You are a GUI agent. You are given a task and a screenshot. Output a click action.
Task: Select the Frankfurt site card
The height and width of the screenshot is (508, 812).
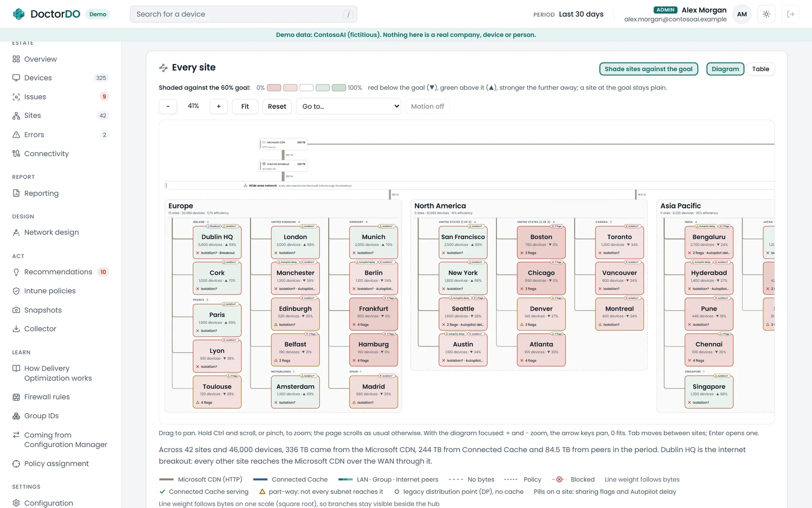click(373, 314)
